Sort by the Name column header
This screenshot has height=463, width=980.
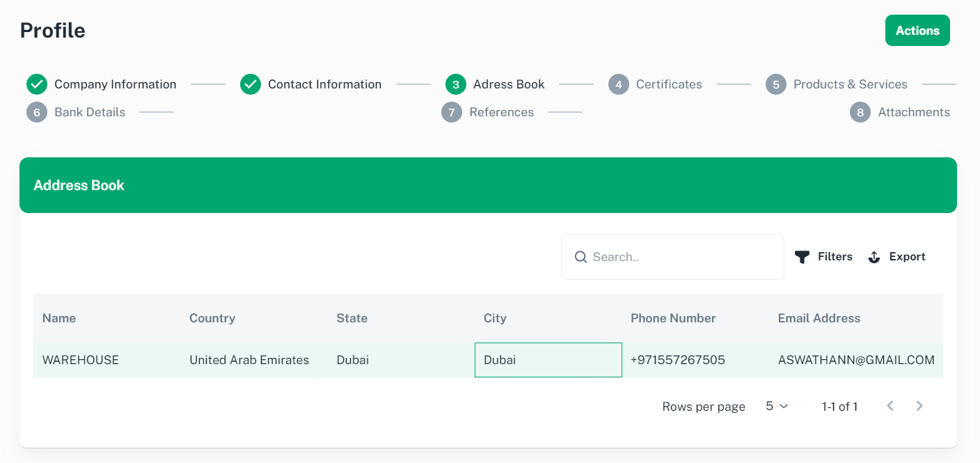point(59,318)
